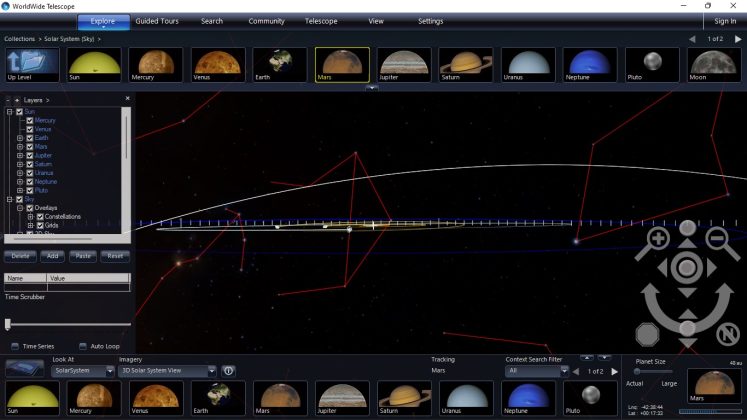Open the Explore menu tab
This screenshot has height=420, width=747.
tap(103, 21)
